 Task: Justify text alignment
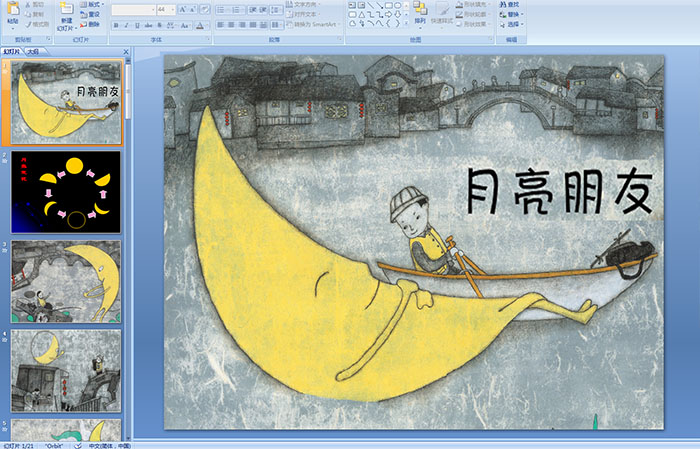(x=253, y=25)
